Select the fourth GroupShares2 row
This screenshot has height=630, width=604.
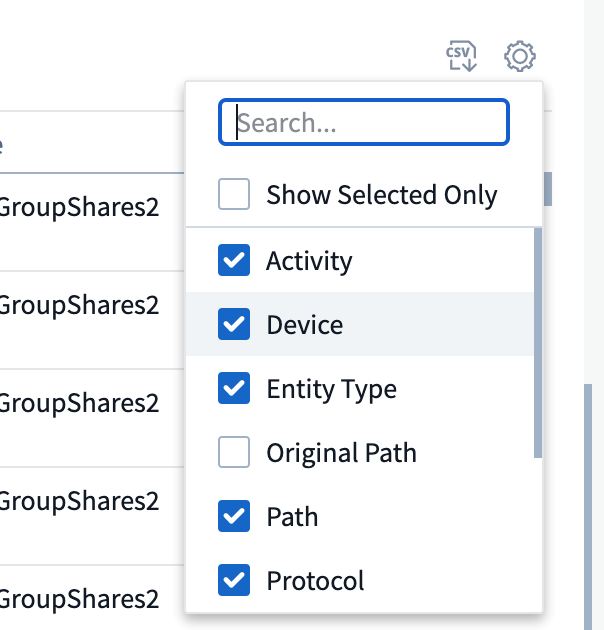coord(79,500)
